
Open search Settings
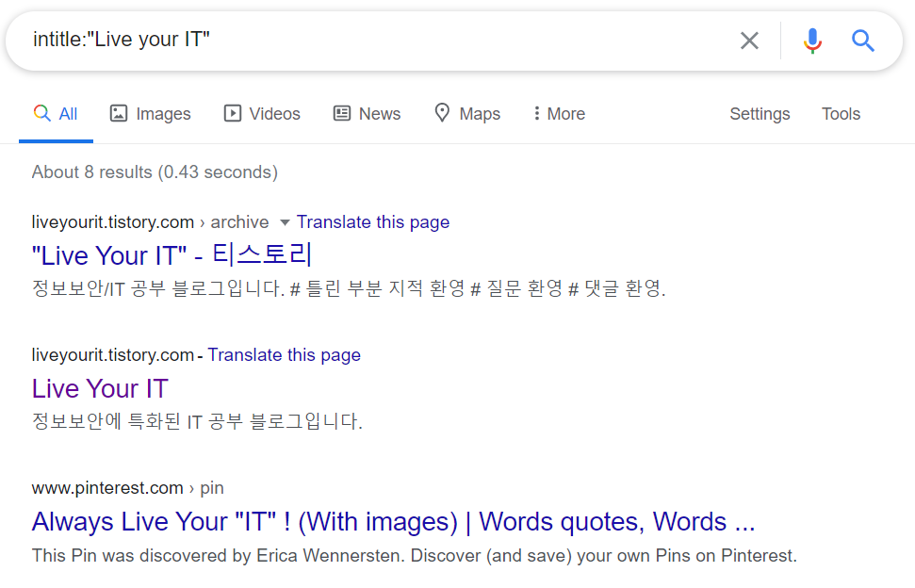coord(760,114)
